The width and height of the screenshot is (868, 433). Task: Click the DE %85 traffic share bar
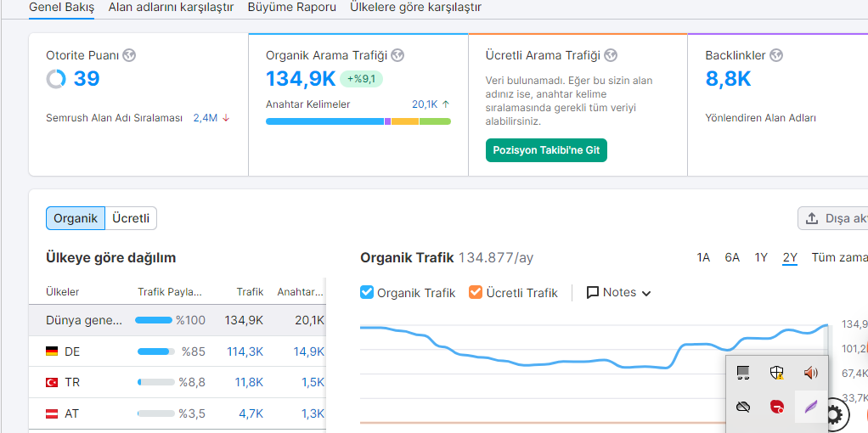click(156, 351)
